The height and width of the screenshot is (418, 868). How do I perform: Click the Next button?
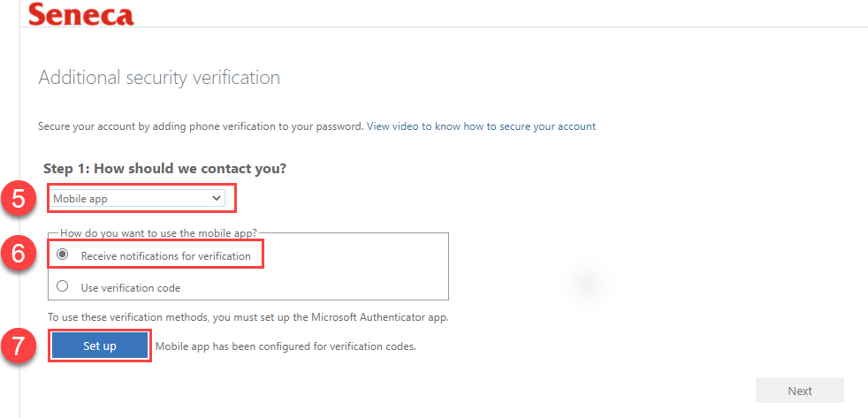click(x=799, y=391)
